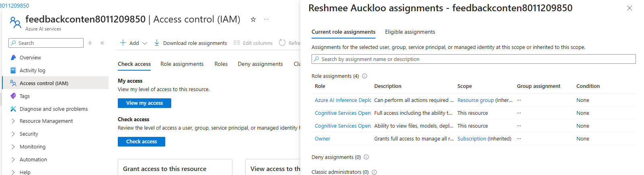Click the sidebar expand/collapse arrows icon
Screen dimensions: 644x175
(x=90, y=43)
